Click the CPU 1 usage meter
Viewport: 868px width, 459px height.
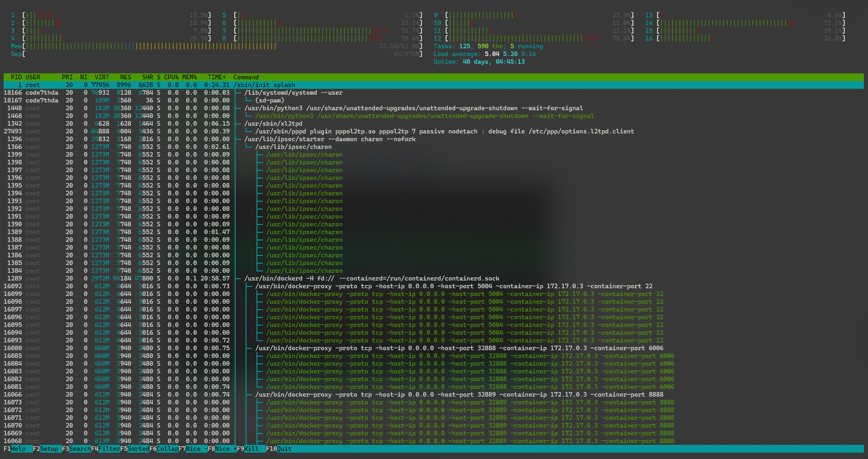pos(111,15)
